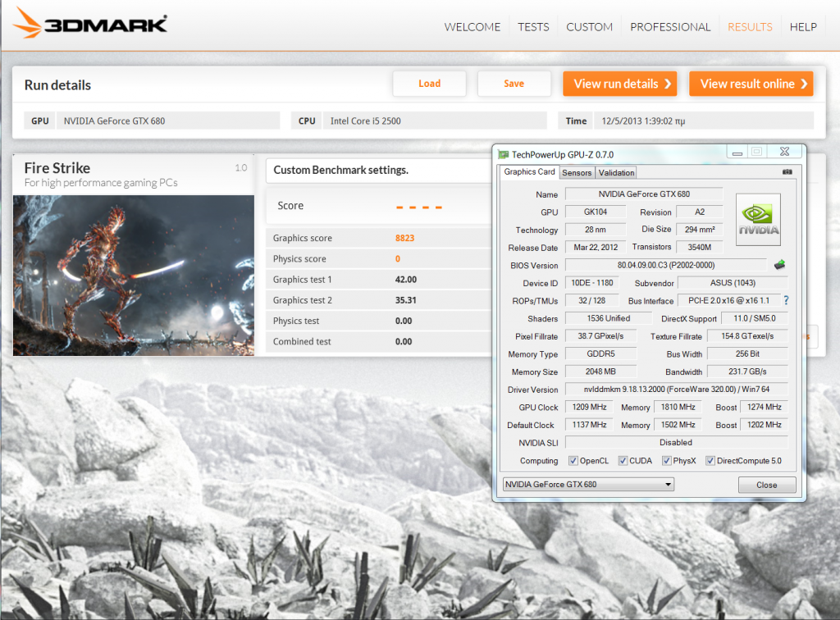Screen dimensions: 840x620
Task: Toggle the PhysX checkbox
Action: coord(666,461)
